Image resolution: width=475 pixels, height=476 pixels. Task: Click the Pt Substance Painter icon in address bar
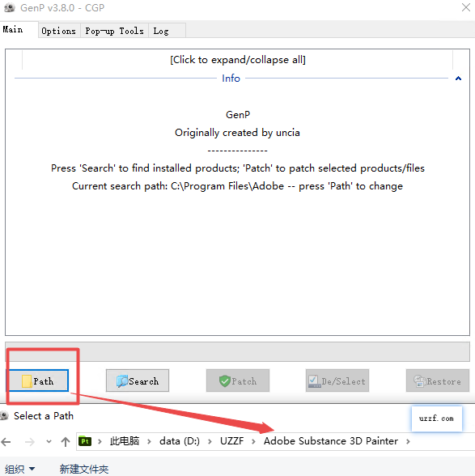coord(85,440)
